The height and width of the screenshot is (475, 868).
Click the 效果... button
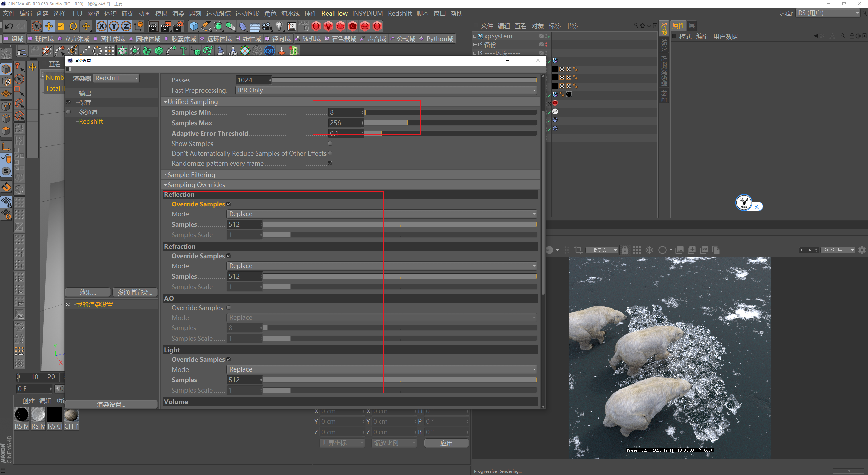click(87, 292)
